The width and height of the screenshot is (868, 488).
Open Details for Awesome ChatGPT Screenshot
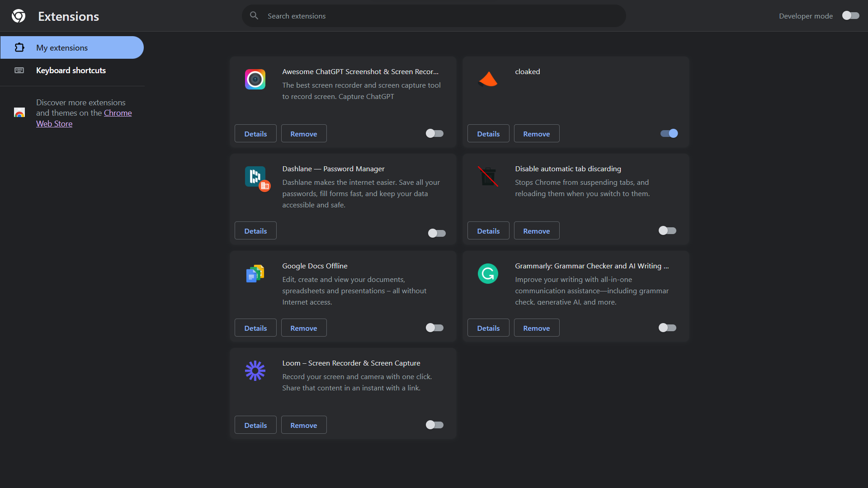point(255,133)
